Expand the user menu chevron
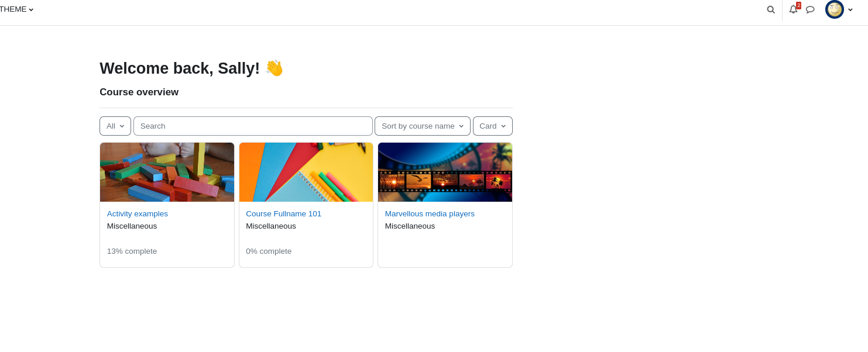The width and height of the screenshot is (868, 352). (850, 9)
